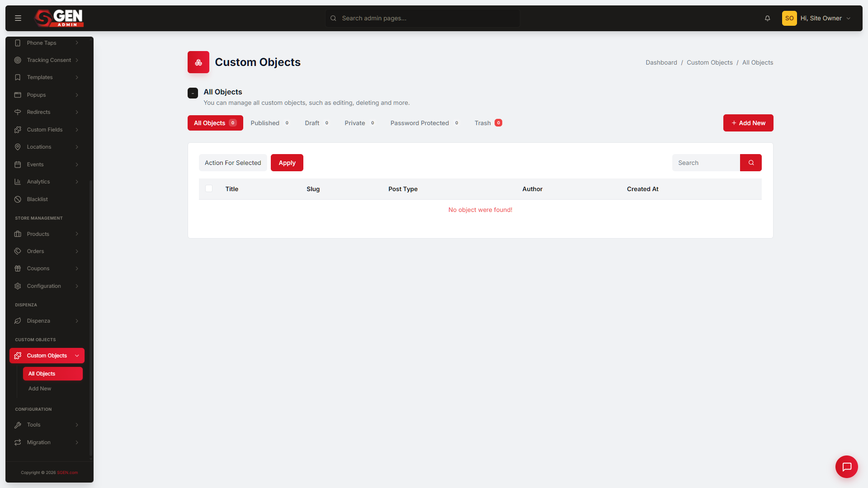The image size is (868, 488).
Task: Click the Tracking Consent target icon
Action: pyautogui.click(x=18, y=60)
